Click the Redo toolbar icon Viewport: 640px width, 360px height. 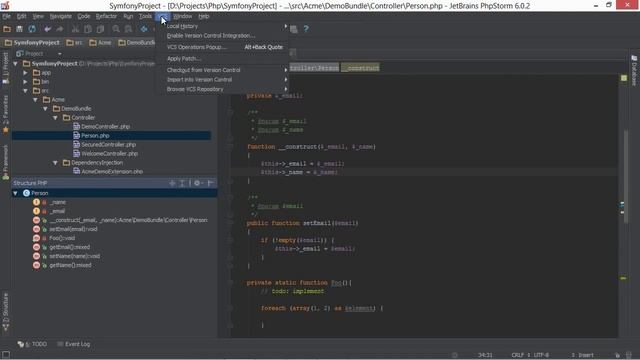click(60, 29)
